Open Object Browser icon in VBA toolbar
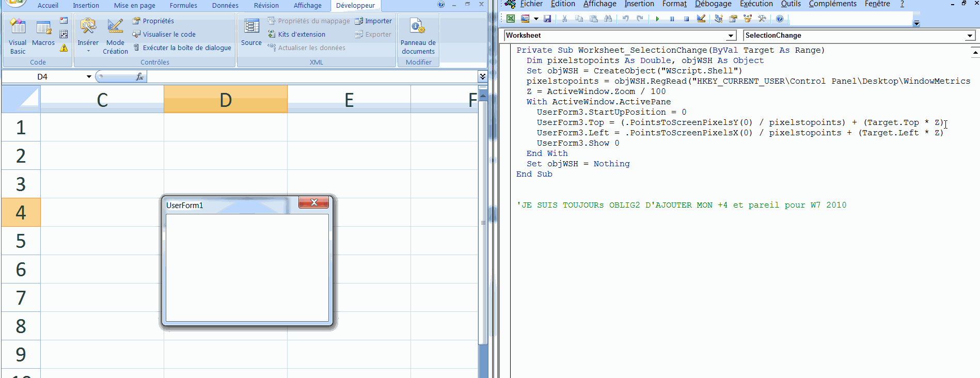Viewport: 980px width, 378px height. click(x=747, y=19)
